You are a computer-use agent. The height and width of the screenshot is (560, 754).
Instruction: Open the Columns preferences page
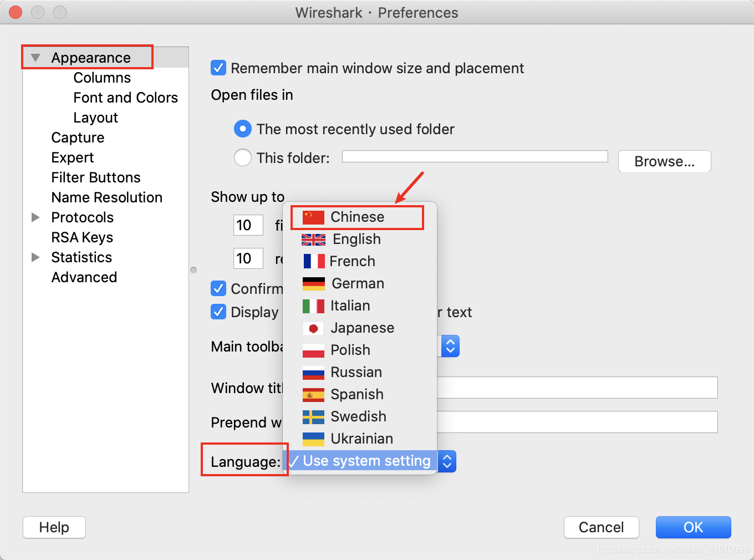[102, 78]
